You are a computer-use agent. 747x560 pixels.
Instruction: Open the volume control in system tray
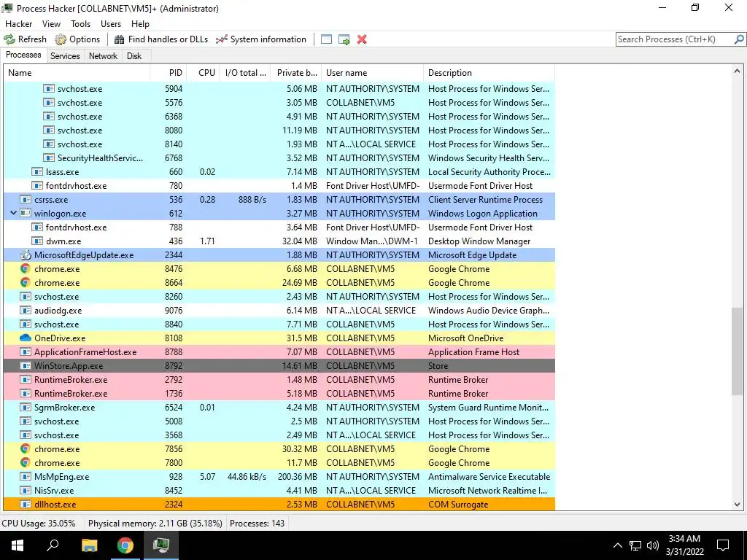653,545
